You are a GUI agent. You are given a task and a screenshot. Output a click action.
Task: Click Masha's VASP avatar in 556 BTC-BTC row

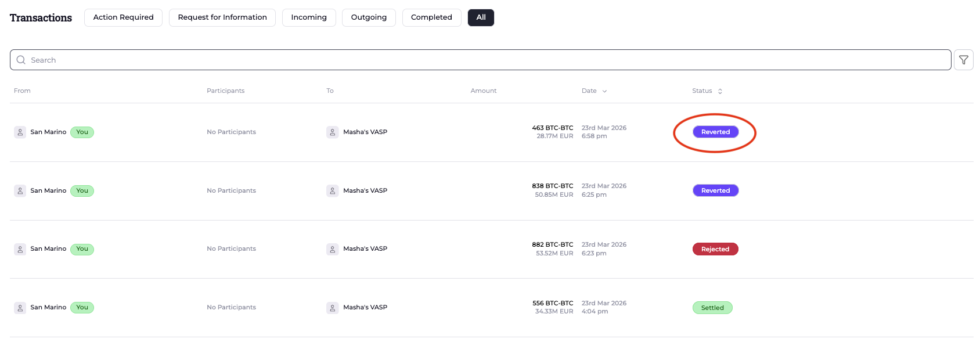point(333,308)
